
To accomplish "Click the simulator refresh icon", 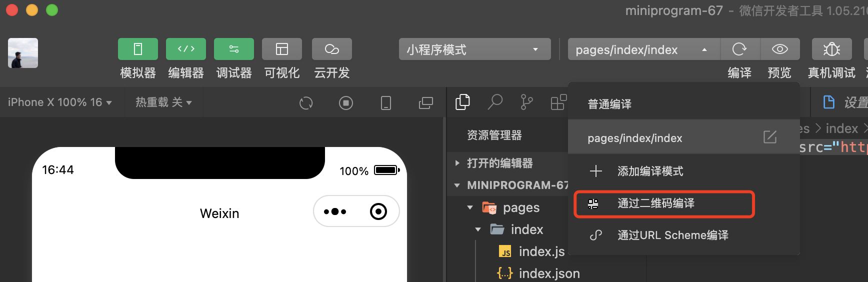I will 306,103.
